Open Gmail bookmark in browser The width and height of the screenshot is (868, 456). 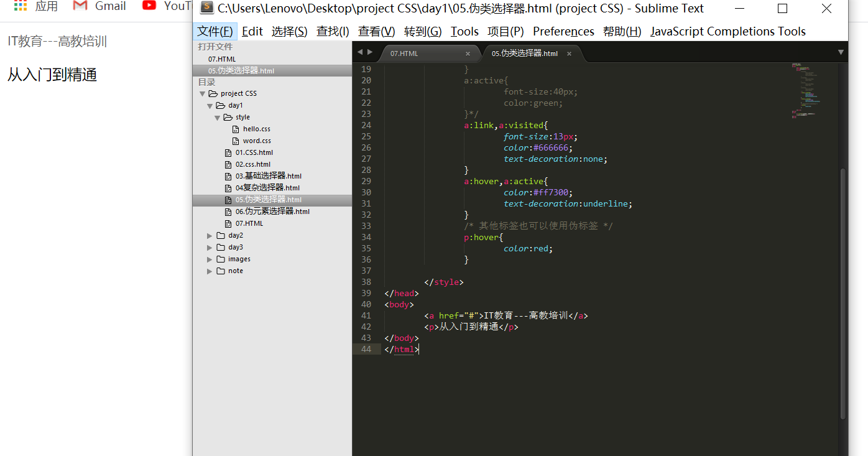(x=99, y=6)
